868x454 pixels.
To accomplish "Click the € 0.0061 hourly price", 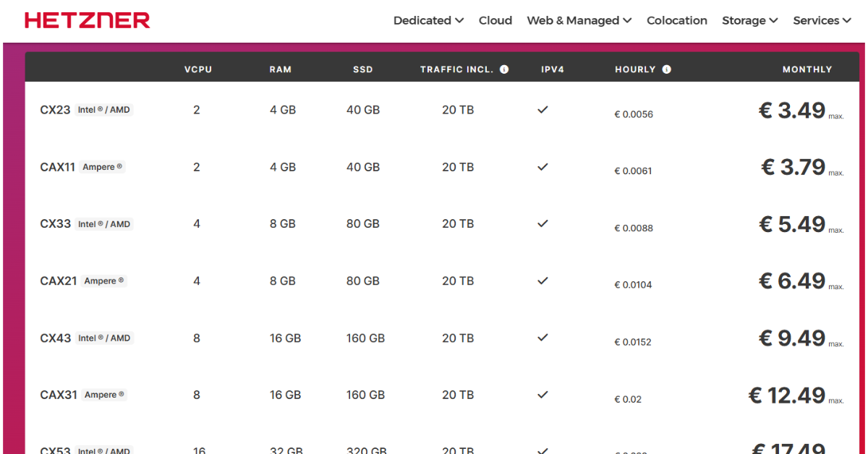I will pos(634,171).
